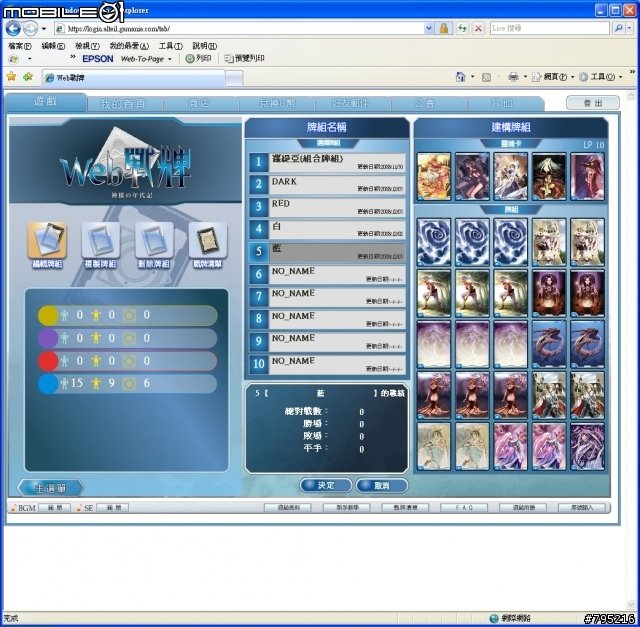Viewport: 640px width, 627px height.
Task: Open the Home button dropdown arrow
Action: (473, 77)
